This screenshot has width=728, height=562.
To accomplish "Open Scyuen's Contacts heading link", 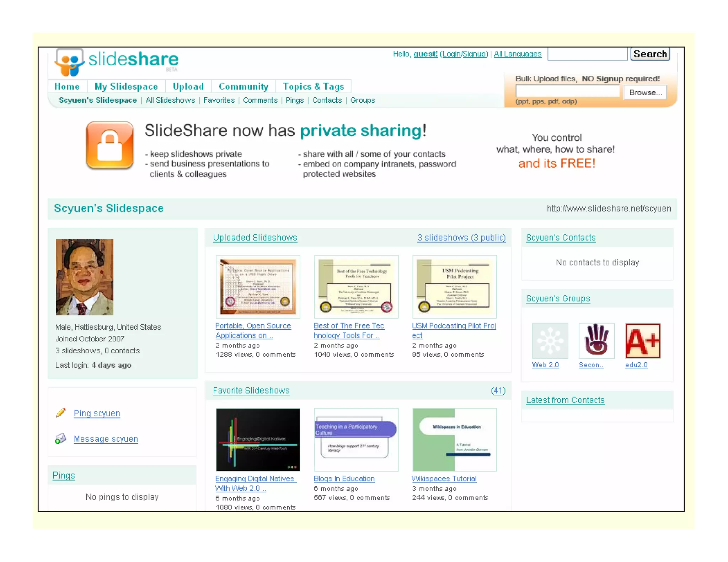I will coord(561,237).
